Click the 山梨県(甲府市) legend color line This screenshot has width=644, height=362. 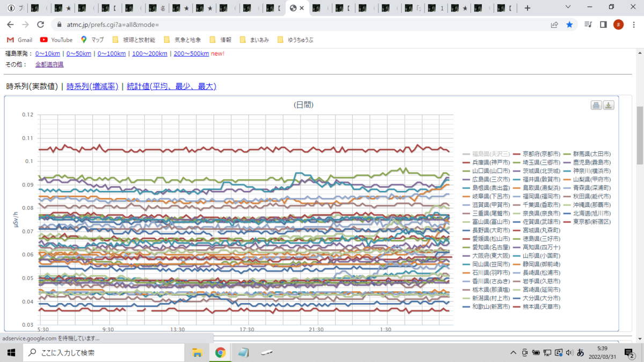click(568, 180)
